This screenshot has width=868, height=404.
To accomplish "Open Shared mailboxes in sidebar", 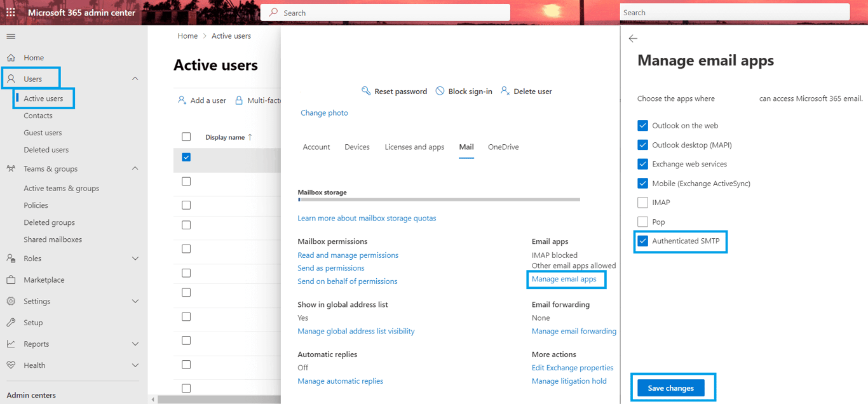I will [x=53, y=239].
